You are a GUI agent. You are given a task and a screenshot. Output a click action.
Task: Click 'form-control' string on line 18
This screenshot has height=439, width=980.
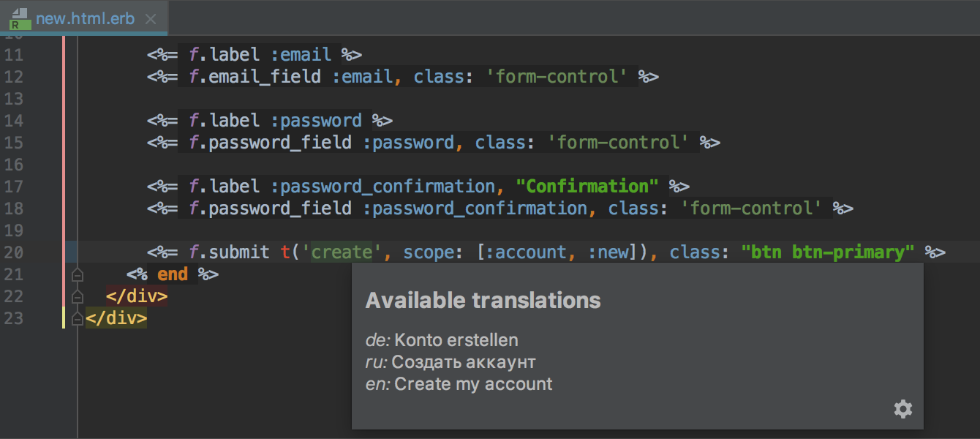751,209
